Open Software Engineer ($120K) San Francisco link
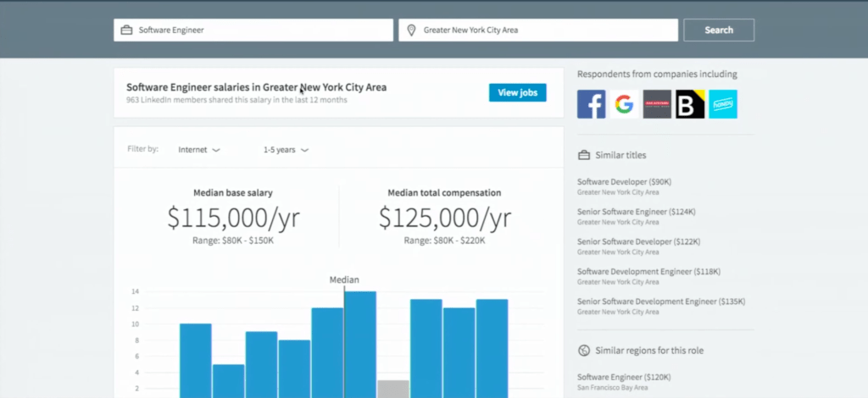 [x=624, y=377]
